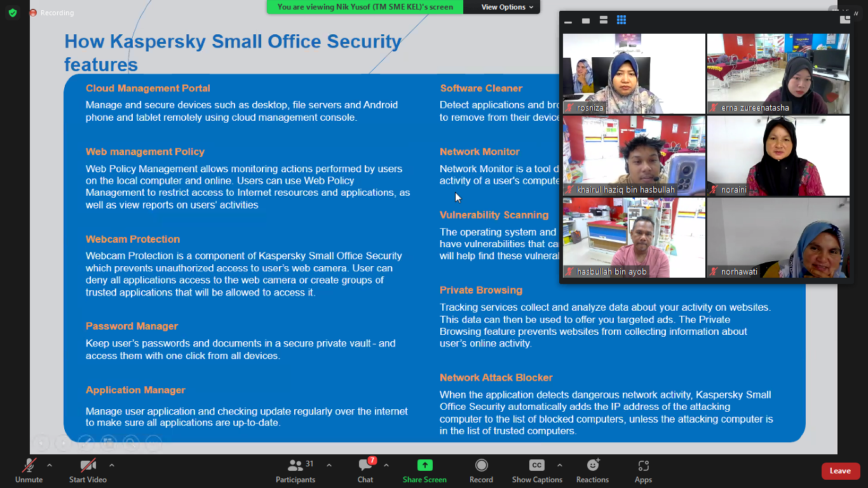Switch video panel to stacked strip view
868x488 pixels.
[604, 20]
